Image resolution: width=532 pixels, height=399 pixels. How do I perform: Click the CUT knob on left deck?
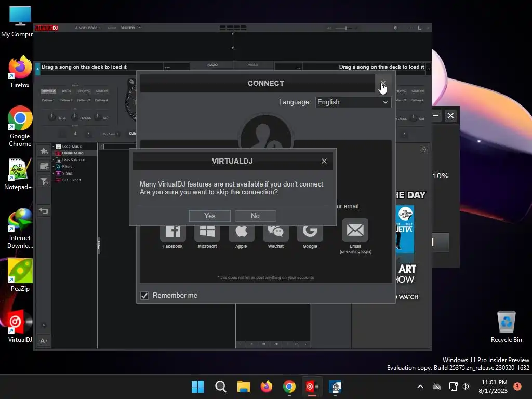point(98,117)
